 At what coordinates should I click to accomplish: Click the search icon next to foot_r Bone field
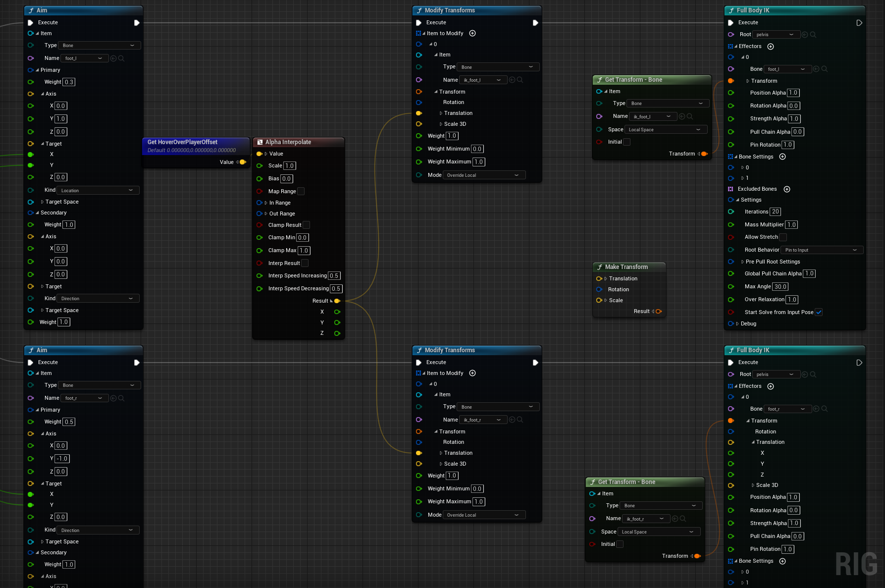[824, 409]
